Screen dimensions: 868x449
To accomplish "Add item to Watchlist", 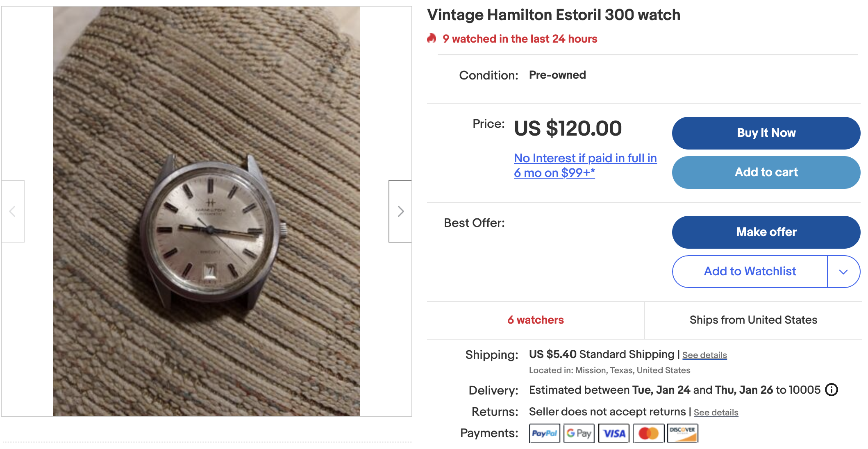I will pyautogui.click(x=750, y=272).
